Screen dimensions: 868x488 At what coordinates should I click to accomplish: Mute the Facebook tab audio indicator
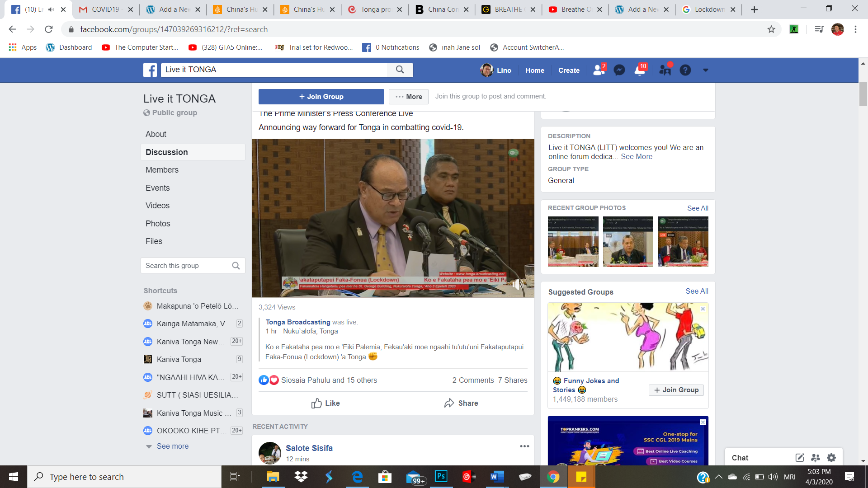point(51,9)
